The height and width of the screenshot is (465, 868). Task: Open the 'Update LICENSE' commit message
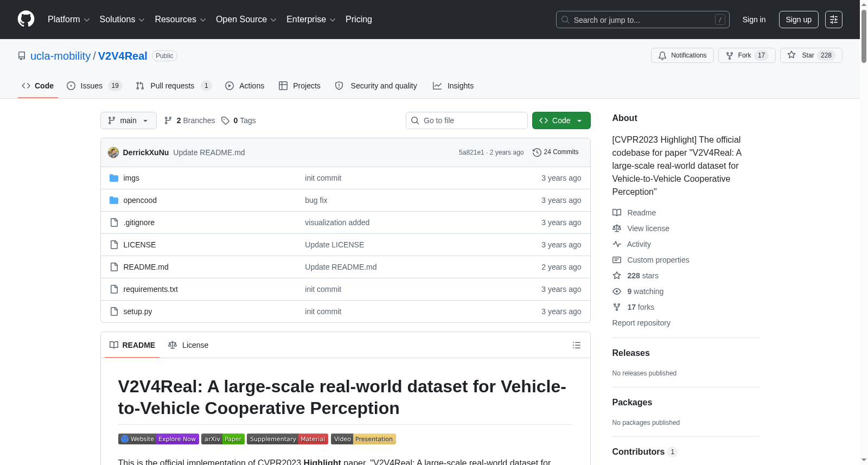335,245
